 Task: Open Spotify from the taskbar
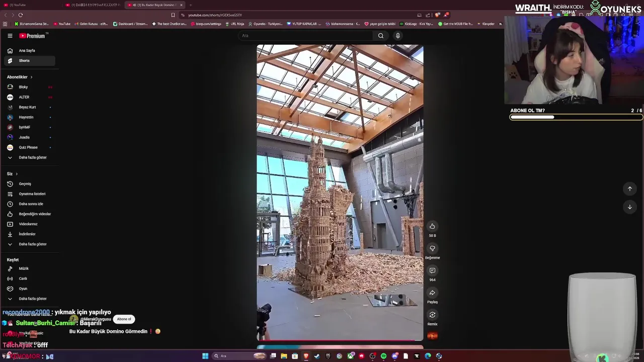click(383, 356)
